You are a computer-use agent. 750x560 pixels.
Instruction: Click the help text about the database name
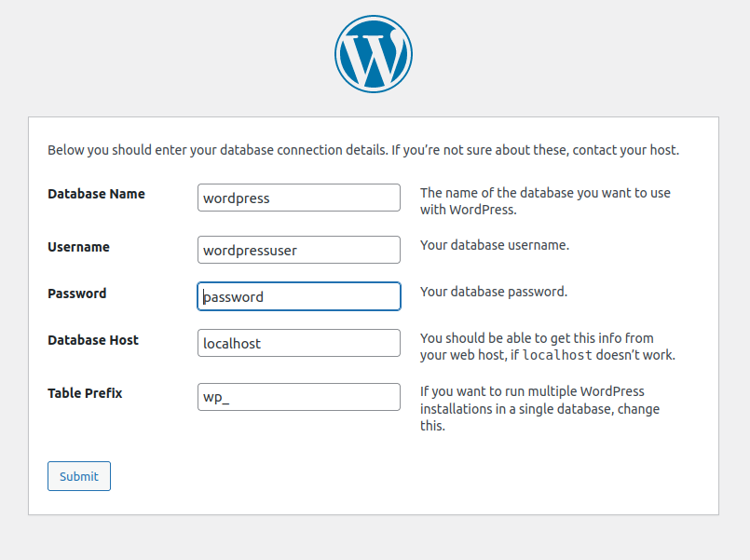[545, 201]
